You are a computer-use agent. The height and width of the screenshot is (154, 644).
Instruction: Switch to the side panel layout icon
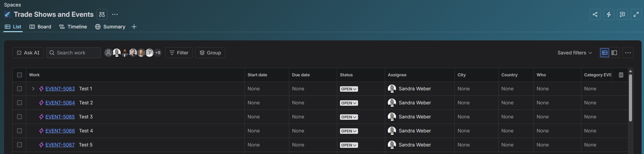(614, 53)
